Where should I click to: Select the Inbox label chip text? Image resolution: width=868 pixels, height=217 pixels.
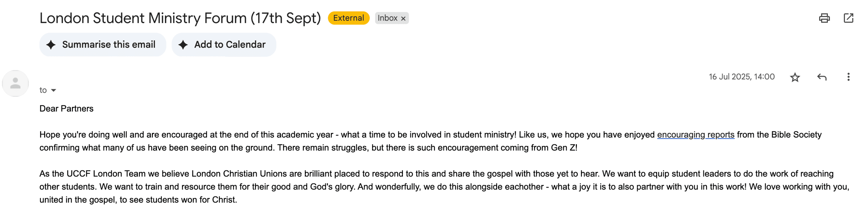(x=387, y=18)
